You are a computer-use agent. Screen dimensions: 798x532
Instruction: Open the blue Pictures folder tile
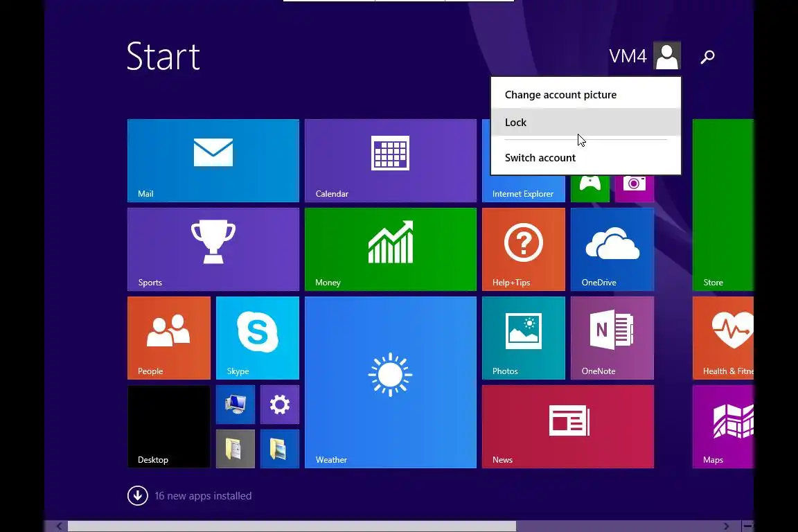pyautogui.click(x=279, y=449)
